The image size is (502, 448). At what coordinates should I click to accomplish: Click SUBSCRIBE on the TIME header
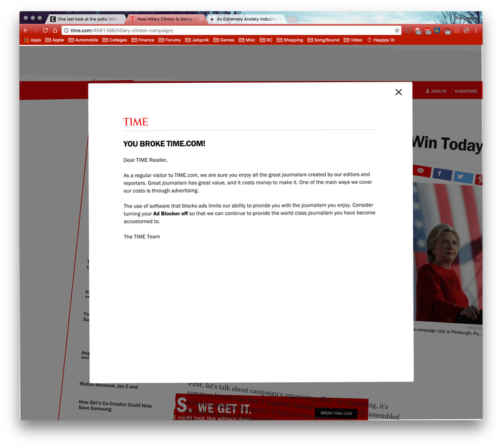click(x=466, y=91)
